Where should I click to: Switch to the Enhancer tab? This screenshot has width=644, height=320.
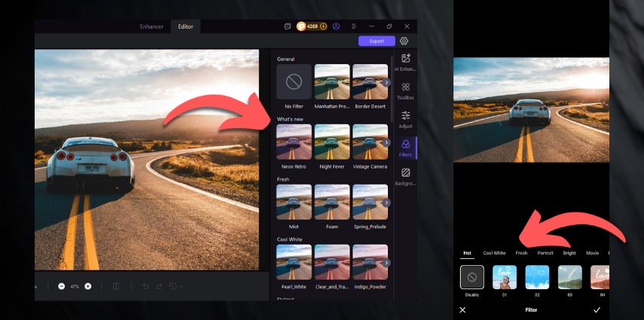[x=151, y=26]
